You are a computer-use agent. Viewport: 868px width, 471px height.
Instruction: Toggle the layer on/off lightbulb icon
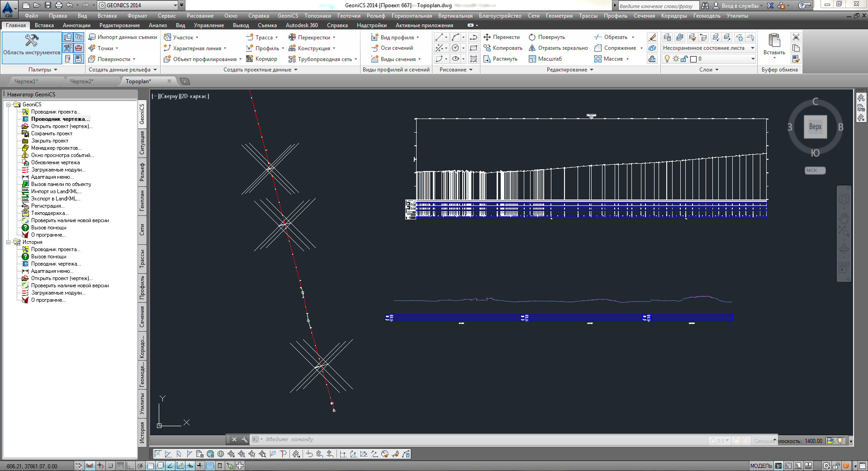[667, 59]
